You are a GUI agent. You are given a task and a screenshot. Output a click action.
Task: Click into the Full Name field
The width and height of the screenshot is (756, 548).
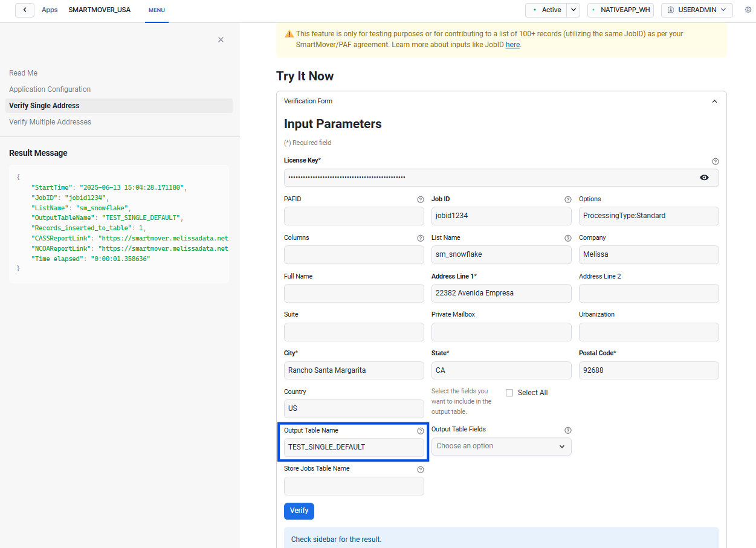(354, 294)
